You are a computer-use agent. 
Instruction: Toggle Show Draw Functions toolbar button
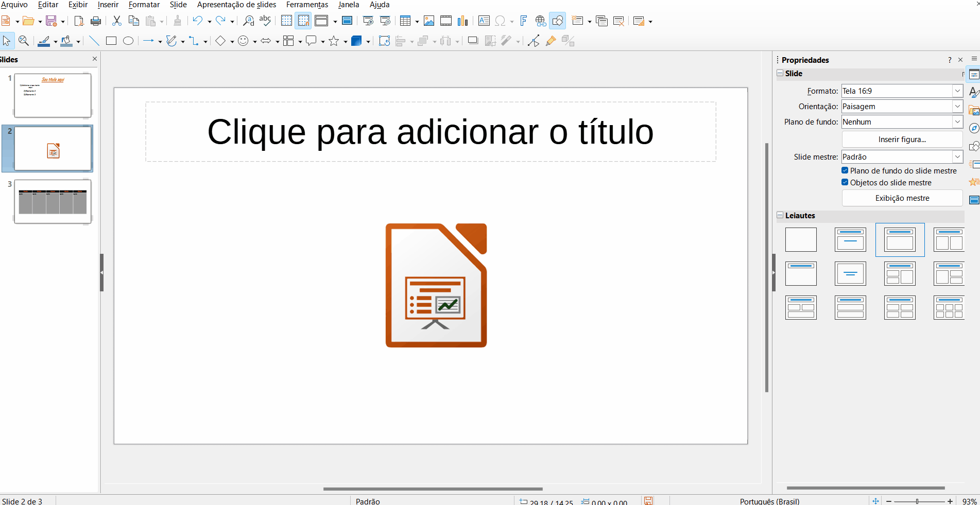tap(558, 21)
